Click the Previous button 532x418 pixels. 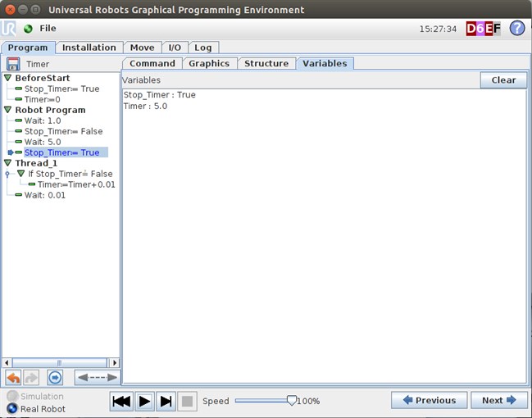coord(430,400)
